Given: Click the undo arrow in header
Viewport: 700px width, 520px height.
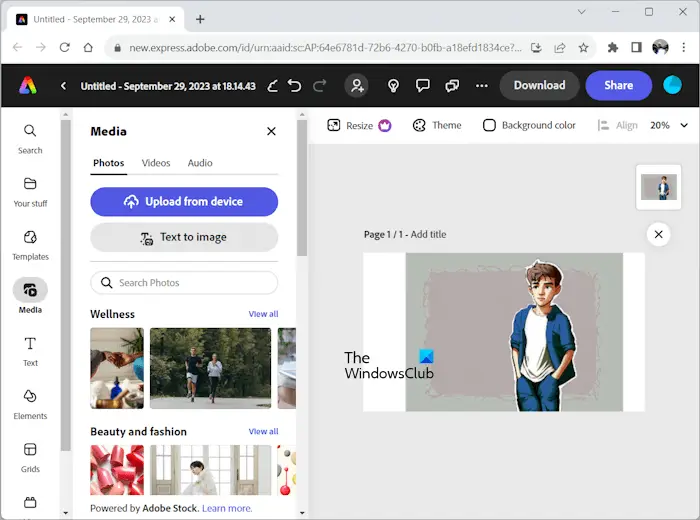Looking at the screenshot, I should (295, 85).
